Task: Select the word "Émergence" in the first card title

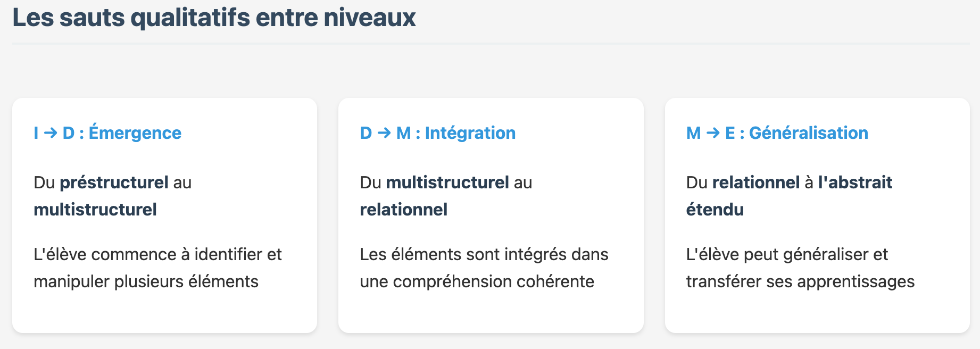Action: (135, 133)
